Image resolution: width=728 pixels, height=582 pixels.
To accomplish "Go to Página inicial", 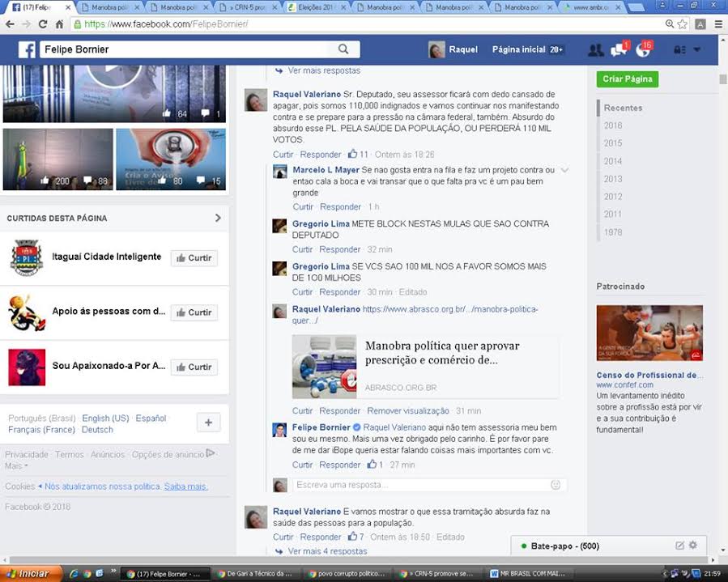I will coord(518,50).
